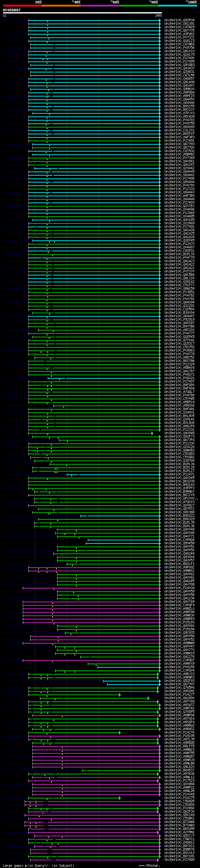Select the UniRef100_C5YVW5 label

coord(179,398)
